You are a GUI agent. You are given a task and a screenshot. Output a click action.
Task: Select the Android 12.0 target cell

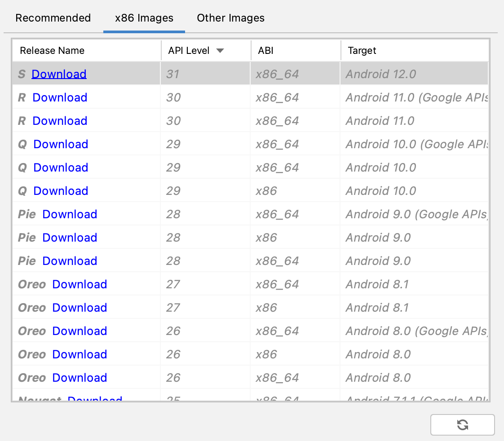coord(380,74)
